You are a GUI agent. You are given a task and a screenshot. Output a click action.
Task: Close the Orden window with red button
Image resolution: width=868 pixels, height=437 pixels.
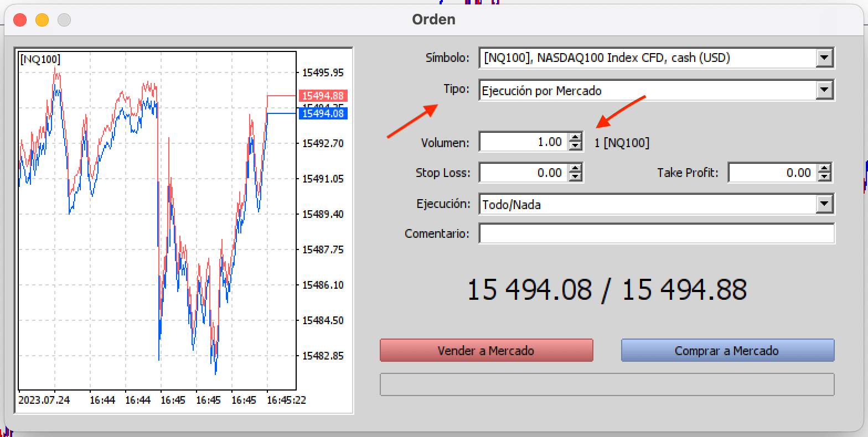tap(20, 20)
